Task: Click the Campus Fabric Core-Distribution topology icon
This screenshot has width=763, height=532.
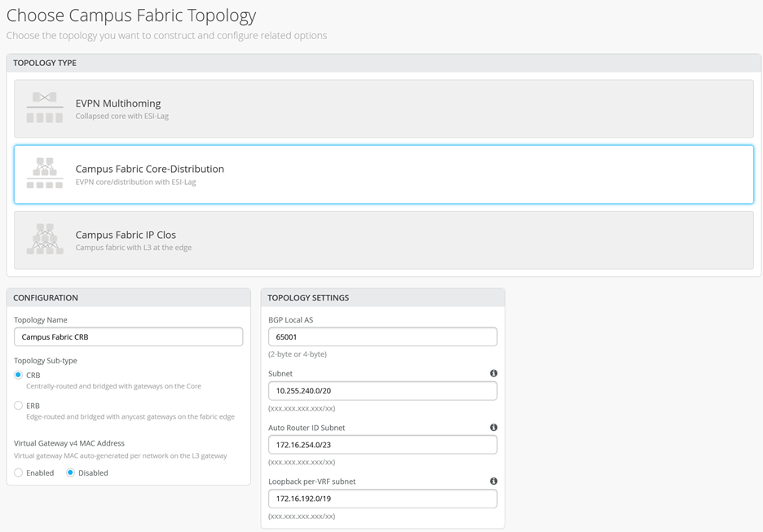Action: [x=45, y=174]
